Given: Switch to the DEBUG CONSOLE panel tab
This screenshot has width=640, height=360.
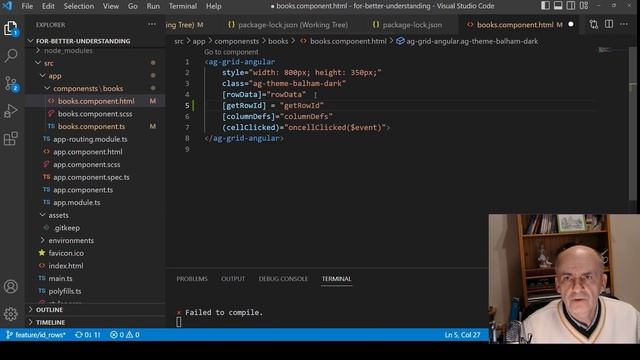Looking at the screenshot, I should (x=283, y=279).
